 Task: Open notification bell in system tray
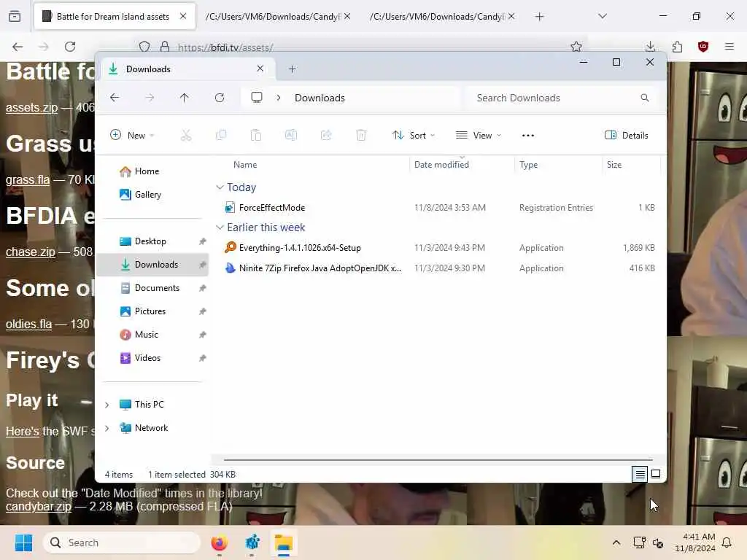[727, 542]
